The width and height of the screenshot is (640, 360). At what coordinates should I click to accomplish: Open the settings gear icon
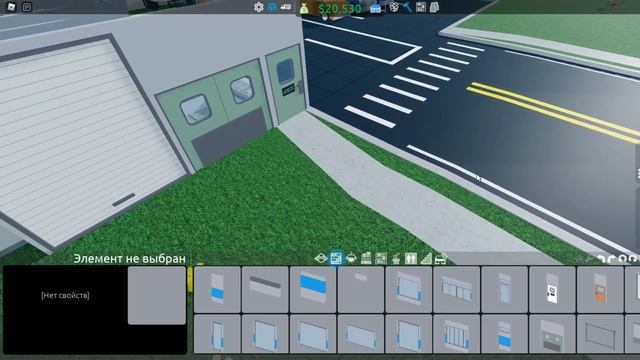coord(258,7)
